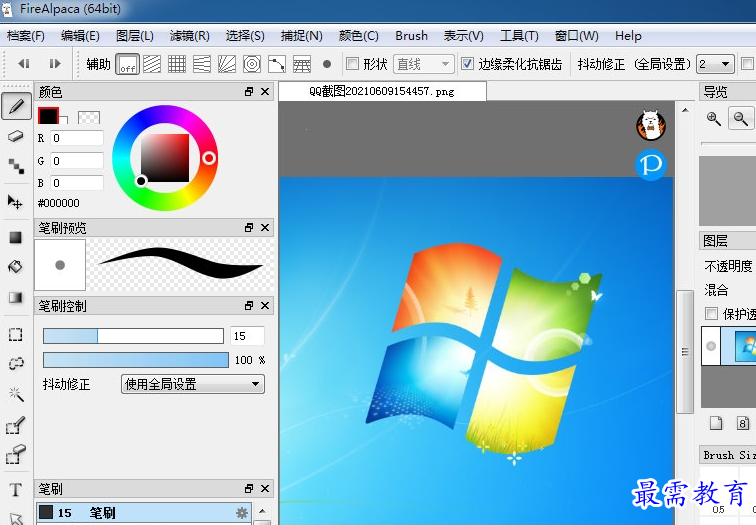Select the Dot tool icon

[x=16, y=166]
